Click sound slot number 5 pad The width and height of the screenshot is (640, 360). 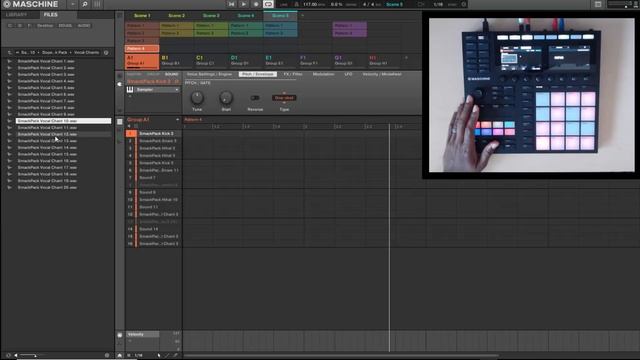(x=130, y=163)
